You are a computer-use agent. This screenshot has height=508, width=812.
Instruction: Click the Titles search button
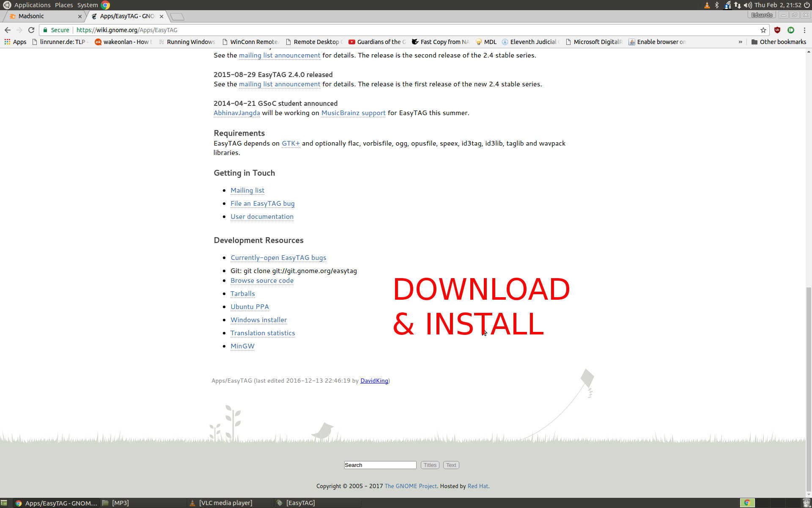point(430,465)
